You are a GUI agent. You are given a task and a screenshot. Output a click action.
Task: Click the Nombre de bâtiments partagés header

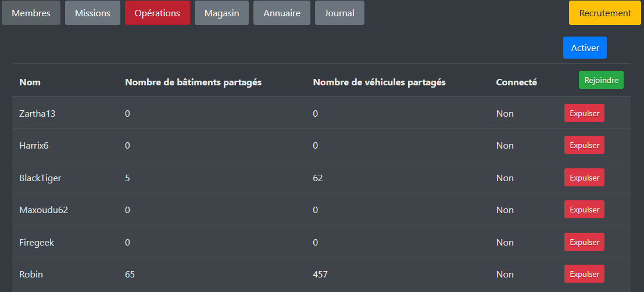[x=193, y=82]
